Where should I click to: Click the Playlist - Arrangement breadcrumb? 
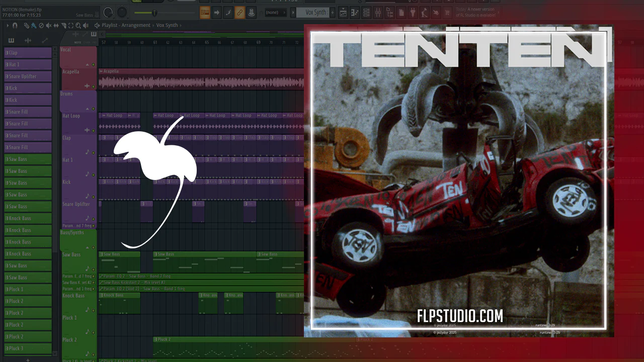pyautogui.click(x=126, y=25)
